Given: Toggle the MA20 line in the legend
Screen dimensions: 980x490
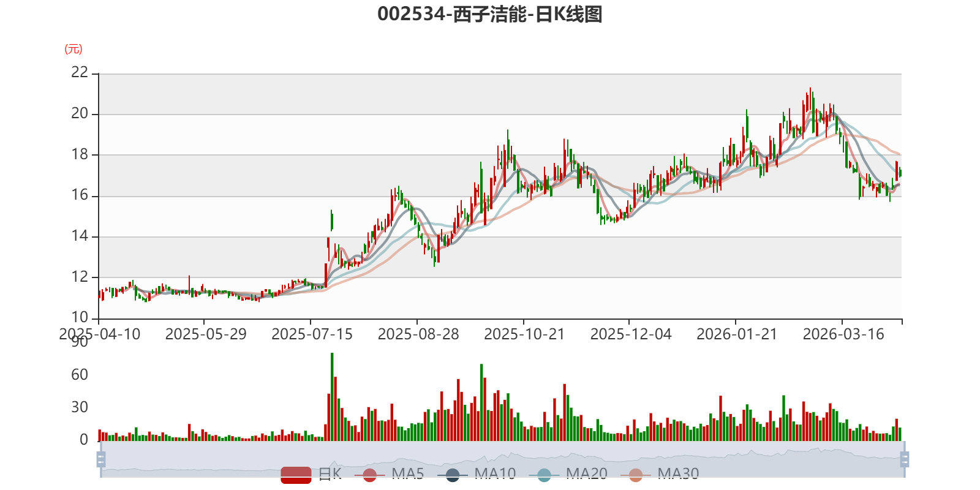Looking at the screenshot, I should pyautogui.click(x=568, y=474).
